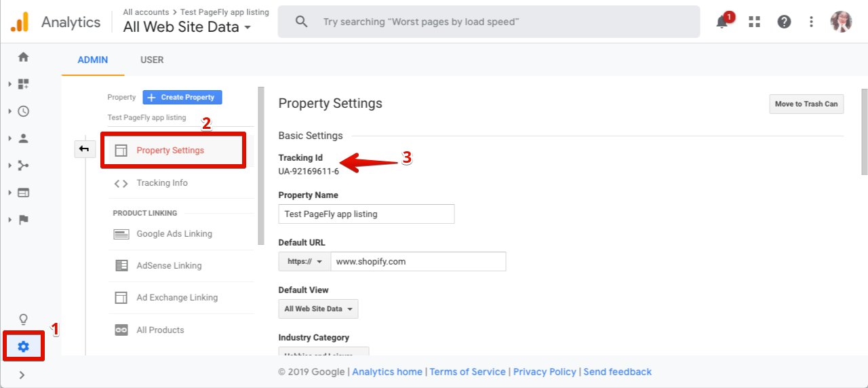The width and height of the screenshot is (868, 388).
Task: Open the Default View dropdown
Action: tap(318, 309)
